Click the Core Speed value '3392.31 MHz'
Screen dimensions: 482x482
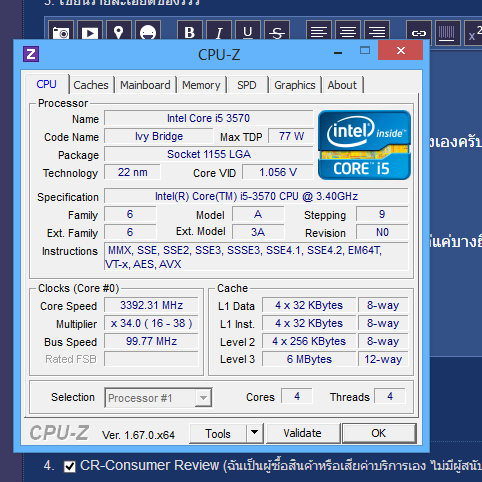(x=151, y=305)
